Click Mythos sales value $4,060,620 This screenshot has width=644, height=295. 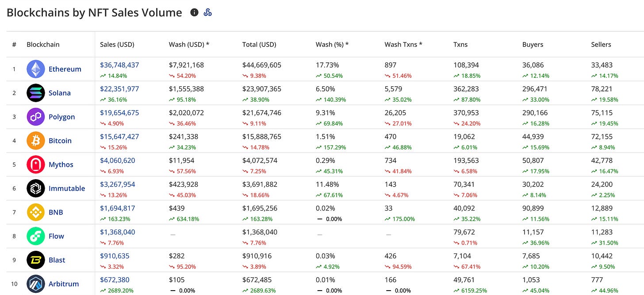pos(118,160)
